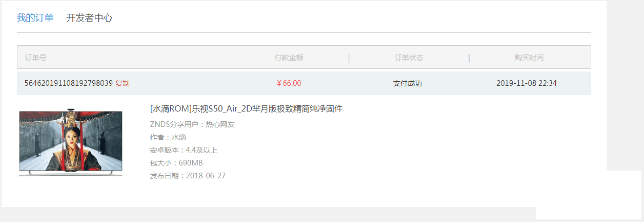Image resolution: width=644 pixels, height=222 pixels.
Task: Click the ZNDS分享用户 热心网友 line
Action: click(x=192, y=124)
